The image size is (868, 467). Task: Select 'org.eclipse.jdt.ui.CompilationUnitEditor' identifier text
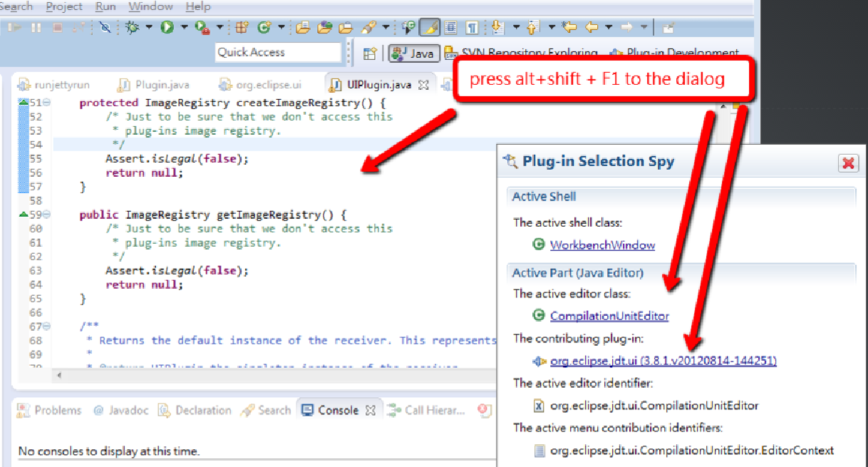click(x=654, y=406)
